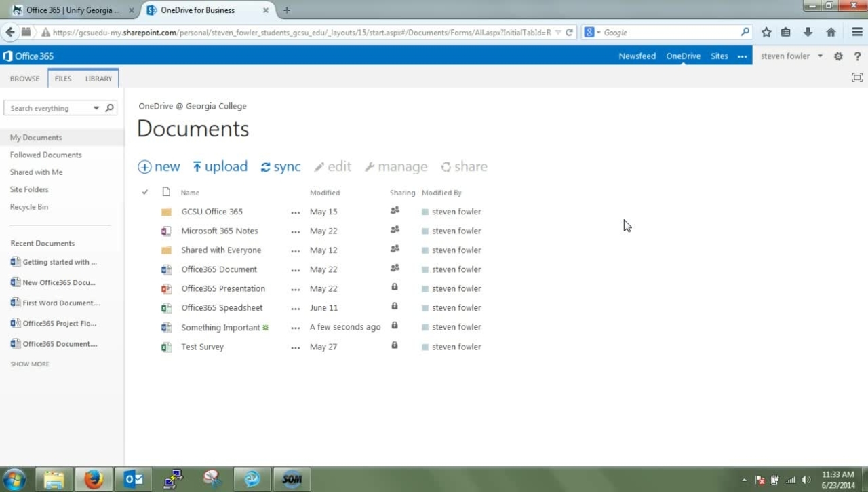The height and width of the screenshot is (492, 868).
Task: Open ellipsis menu for Test Survey
Action: pyautogui.click(x=296, y=347)
